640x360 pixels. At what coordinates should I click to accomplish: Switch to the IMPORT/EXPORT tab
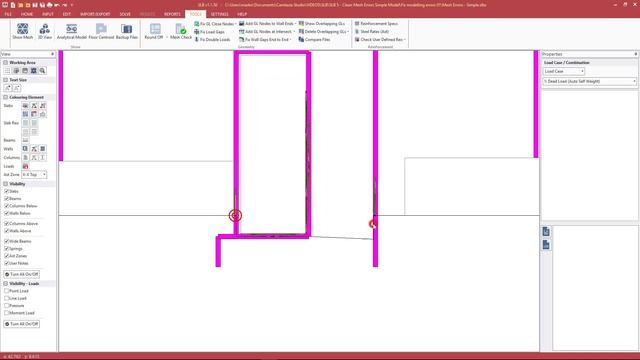[x=95, y=14]
